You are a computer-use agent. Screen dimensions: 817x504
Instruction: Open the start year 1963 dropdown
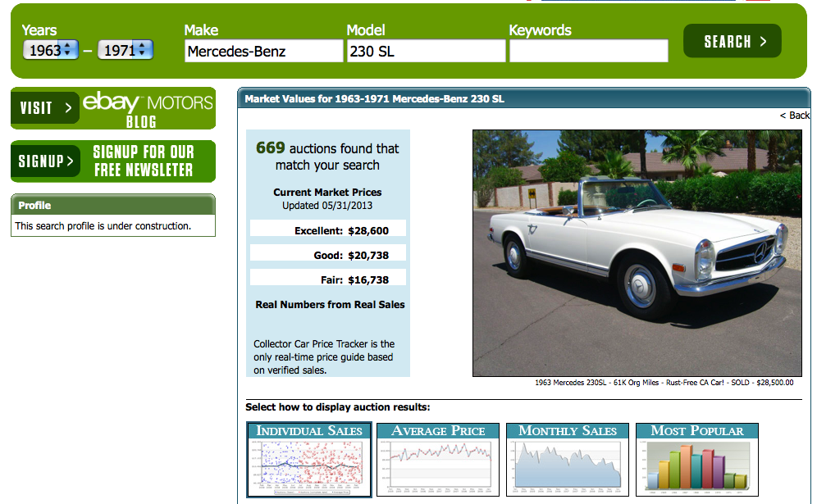coord(51,50)
